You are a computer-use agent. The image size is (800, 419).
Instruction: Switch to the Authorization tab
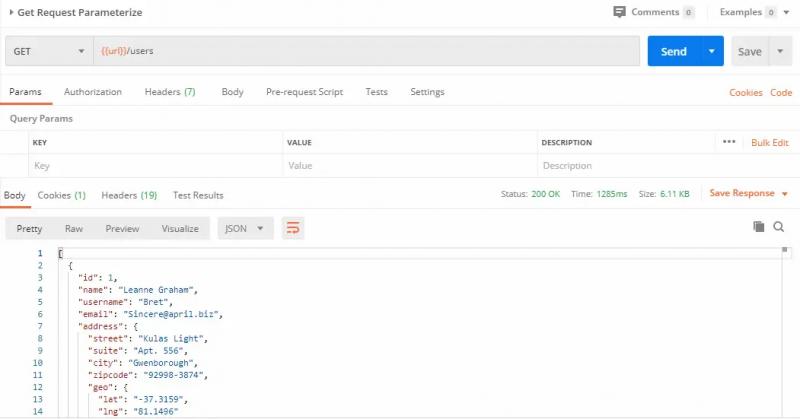(93, 92)
